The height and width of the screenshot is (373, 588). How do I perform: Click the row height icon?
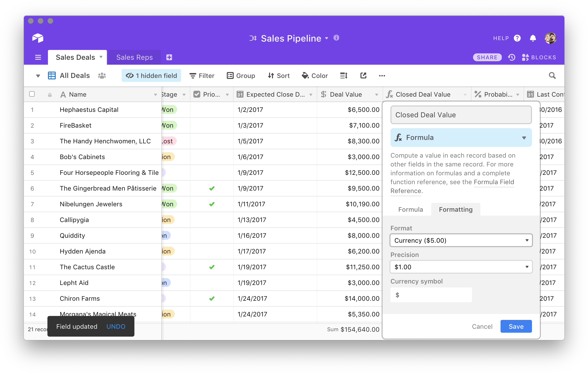point(344,75)
